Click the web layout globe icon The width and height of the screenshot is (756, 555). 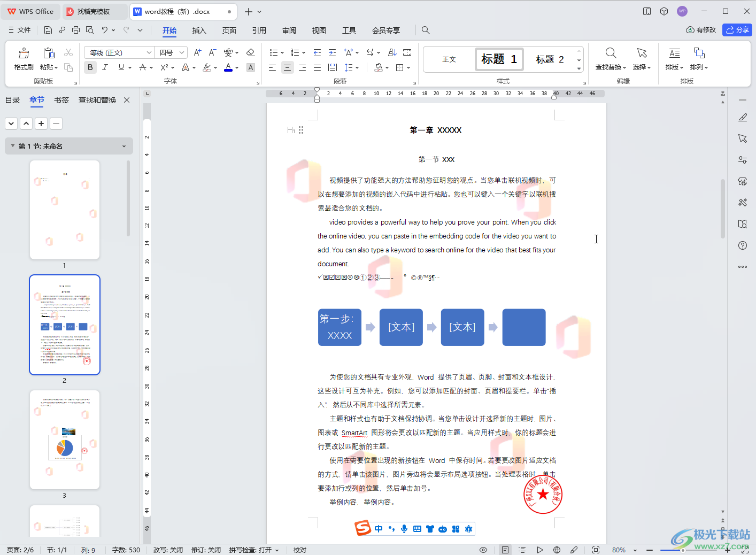coord(557,550)
